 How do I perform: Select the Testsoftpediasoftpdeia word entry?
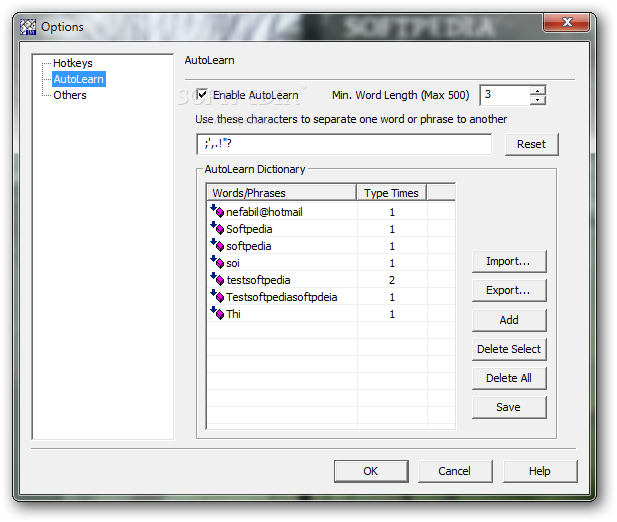point(281,297)
